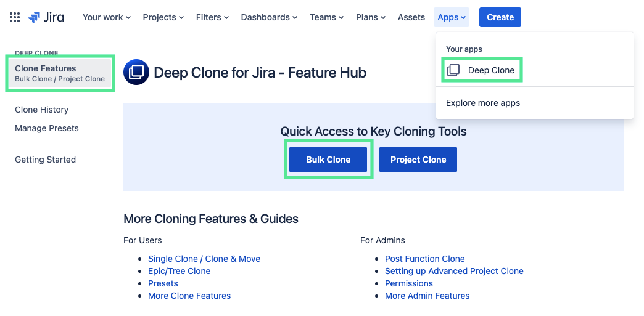
Task: Go to Assets in the top navigation
Action: pos(411,17)
